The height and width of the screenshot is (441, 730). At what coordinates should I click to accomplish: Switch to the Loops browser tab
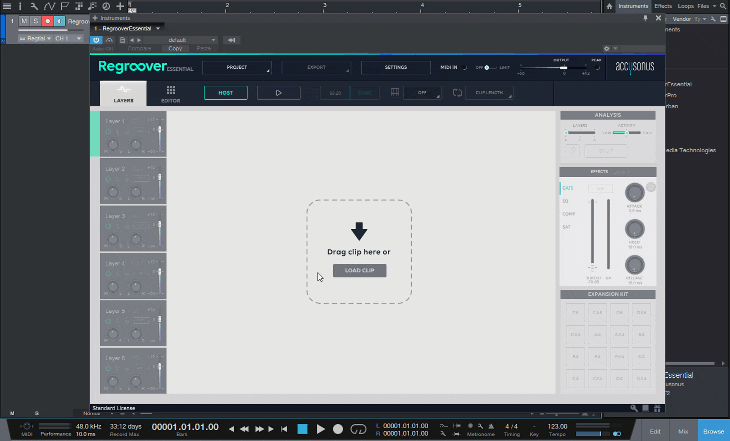point(685,6)
